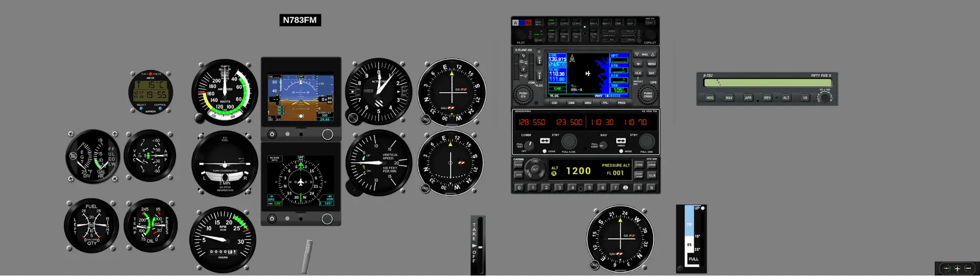Click the CLR key on GPS 430

638,73
